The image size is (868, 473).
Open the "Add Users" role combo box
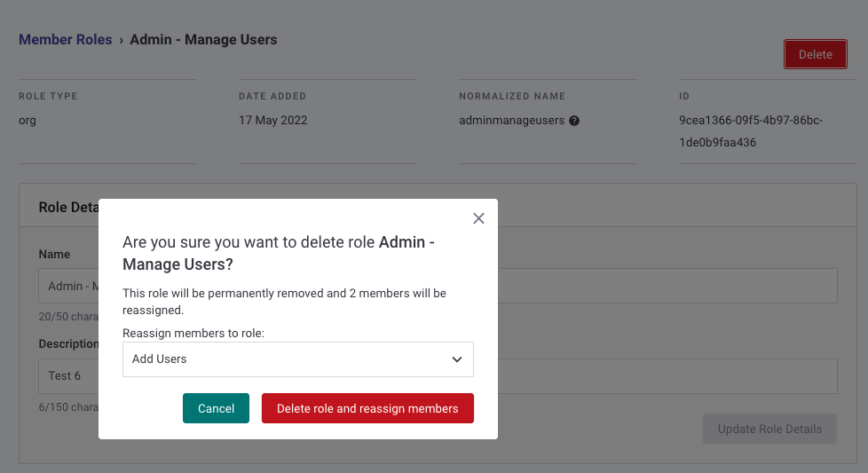297,359
